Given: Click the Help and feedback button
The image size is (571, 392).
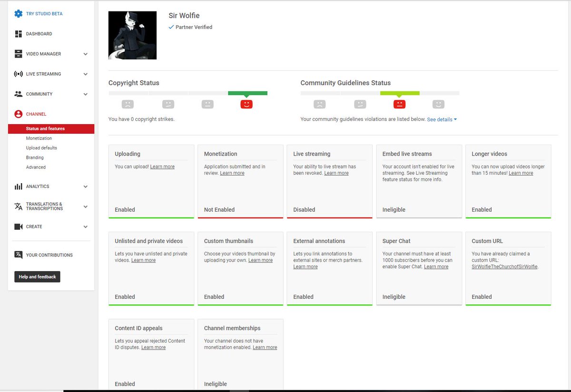Looking at the screenshot, I should point(37,277).
